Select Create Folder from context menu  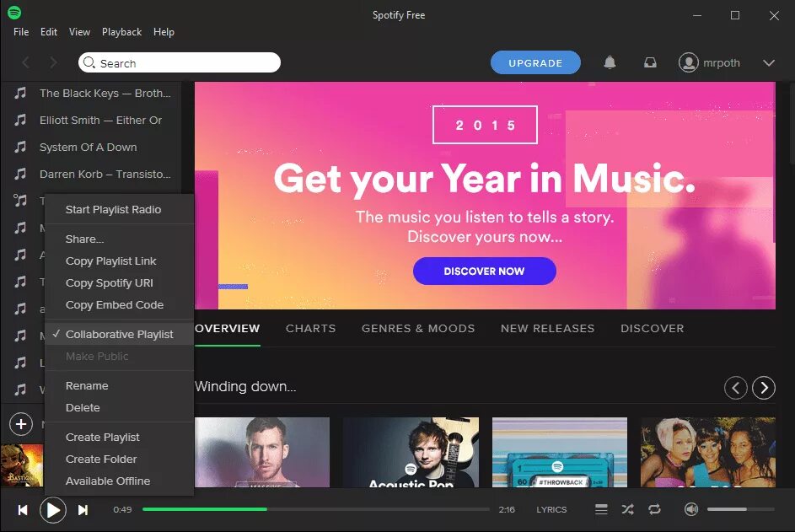click(119, 459)
